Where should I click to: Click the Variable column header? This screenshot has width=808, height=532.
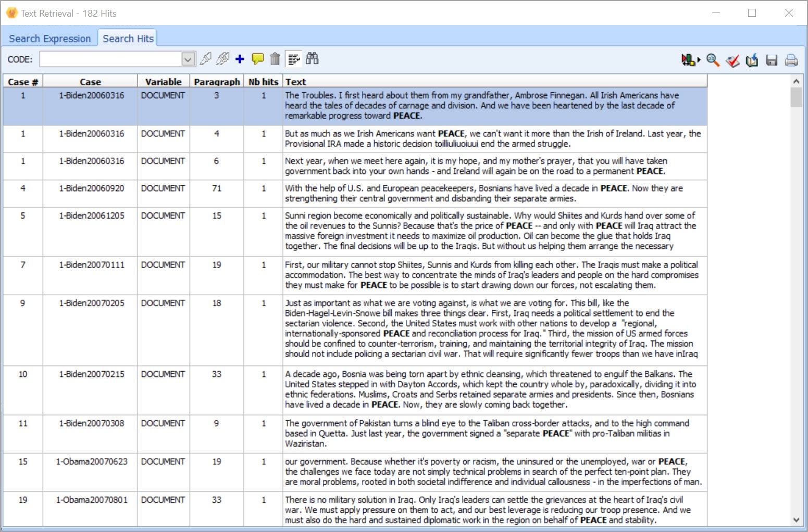pos(164,82)
